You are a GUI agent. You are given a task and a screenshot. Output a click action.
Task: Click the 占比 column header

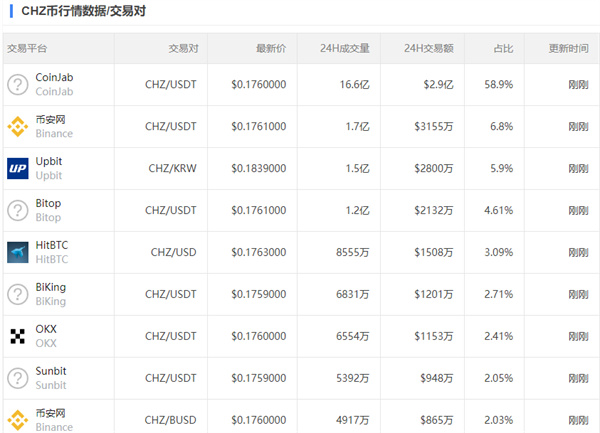(503, 48)
